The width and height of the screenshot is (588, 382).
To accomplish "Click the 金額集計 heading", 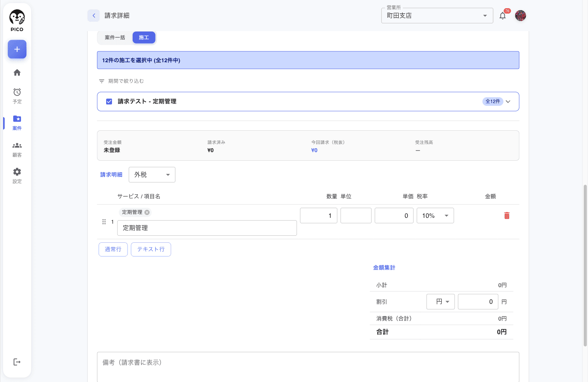I will pos(384,268).
